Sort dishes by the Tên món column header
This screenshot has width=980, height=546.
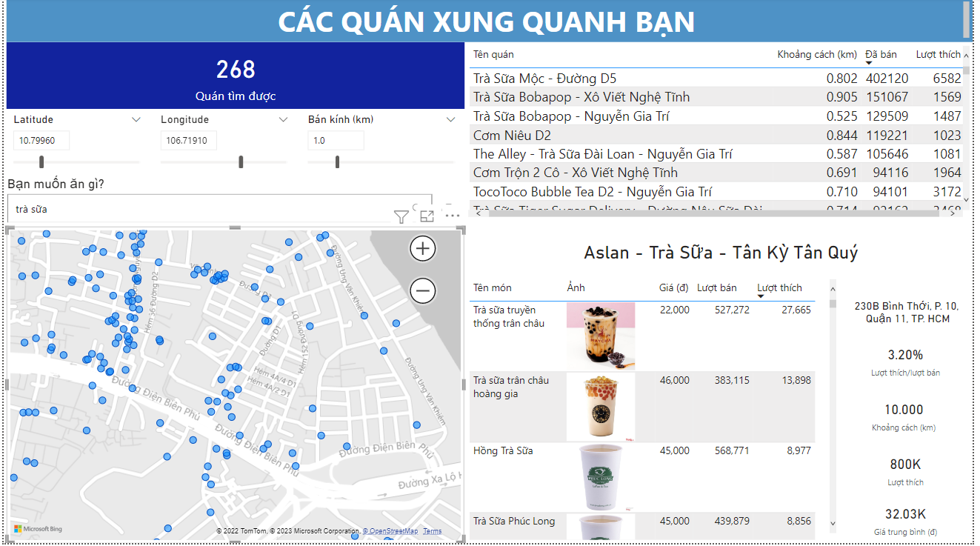492,287
